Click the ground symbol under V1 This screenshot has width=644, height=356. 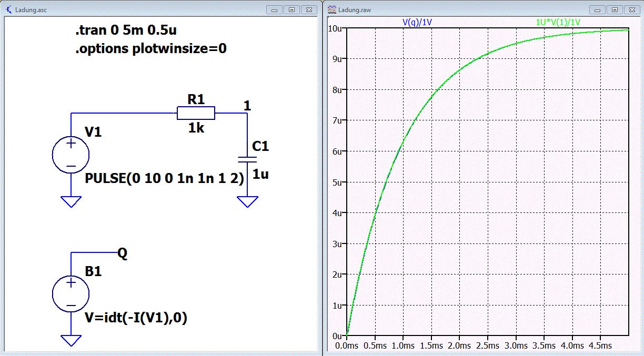coord(71,201)
